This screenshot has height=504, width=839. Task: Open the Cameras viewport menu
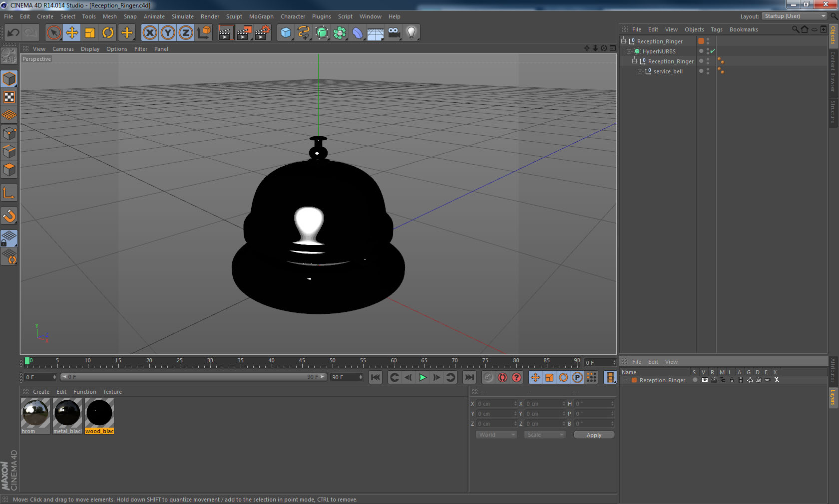(63, 49)
